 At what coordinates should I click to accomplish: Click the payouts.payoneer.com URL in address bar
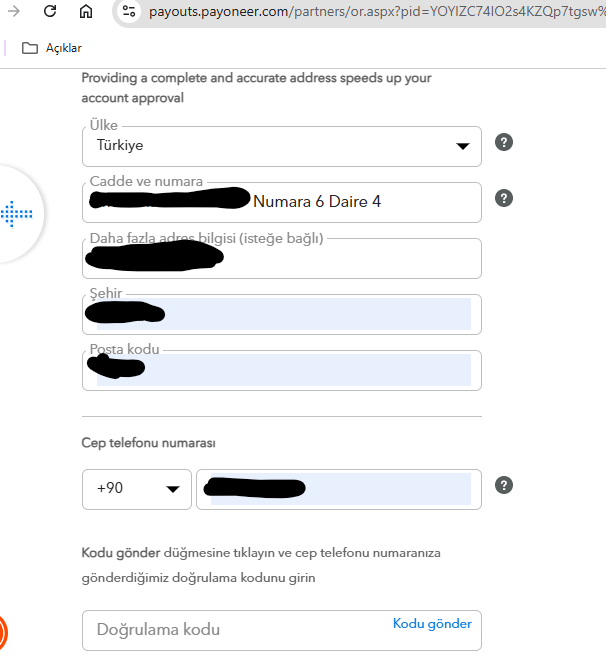pyautogui.click(x=377, y=12)
